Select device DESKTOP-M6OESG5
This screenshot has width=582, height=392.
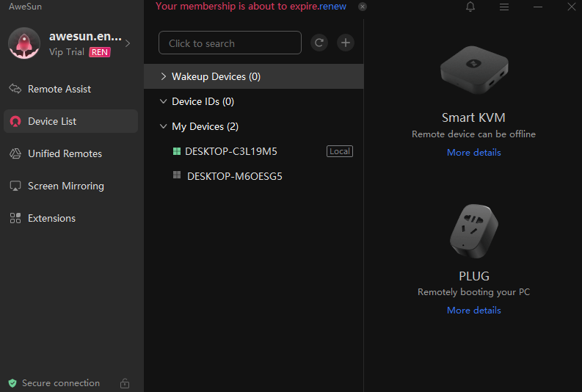(254, 176)
